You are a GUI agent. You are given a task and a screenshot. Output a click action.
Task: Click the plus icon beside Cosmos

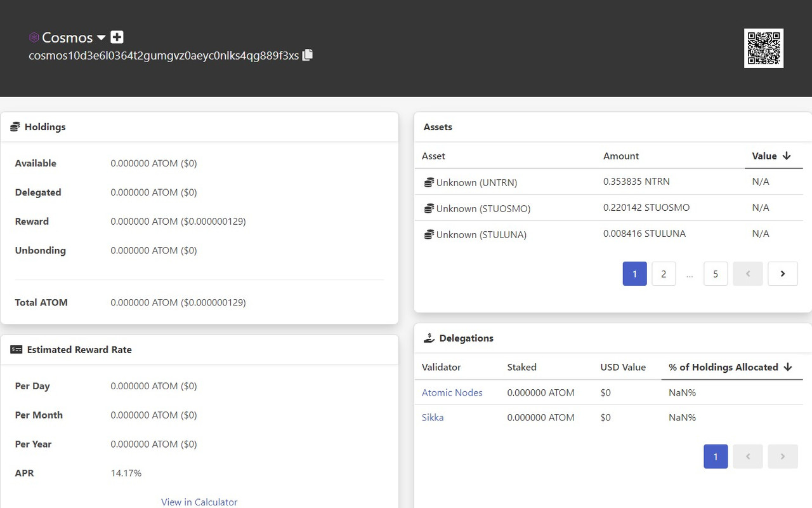(x=117, y=37)
